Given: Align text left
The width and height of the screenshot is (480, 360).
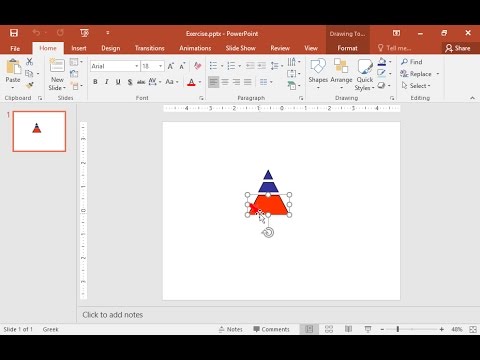Looking at the screenshot, I should coord(213,82).
